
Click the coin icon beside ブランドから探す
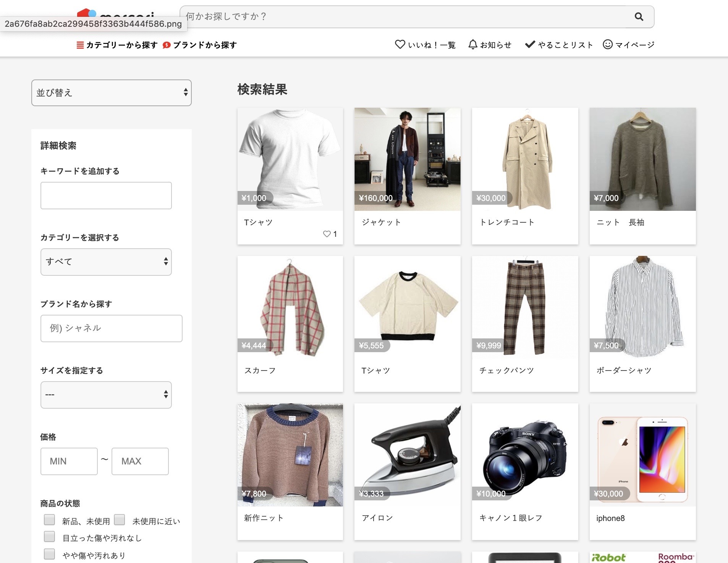[166, 45]
